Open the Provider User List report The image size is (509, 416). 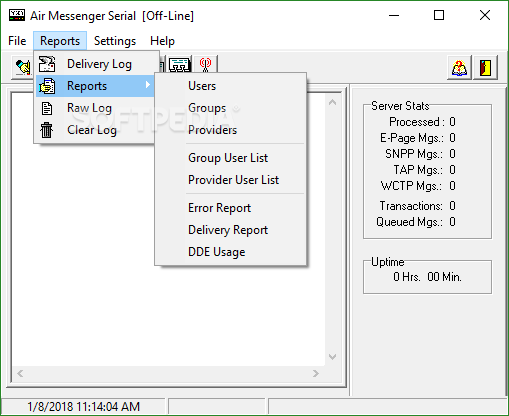pyautogui.click(x=230, y=180)
